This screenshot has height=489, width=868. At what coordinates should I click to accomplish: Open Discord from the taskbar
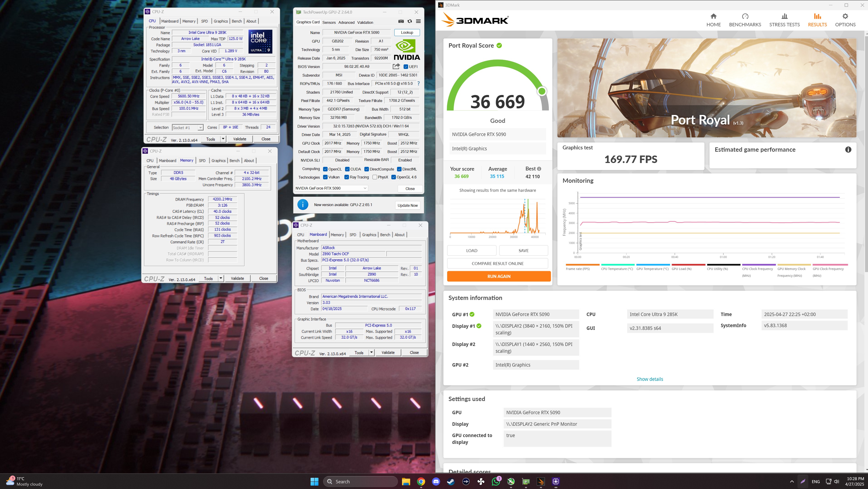click(436, 482)
